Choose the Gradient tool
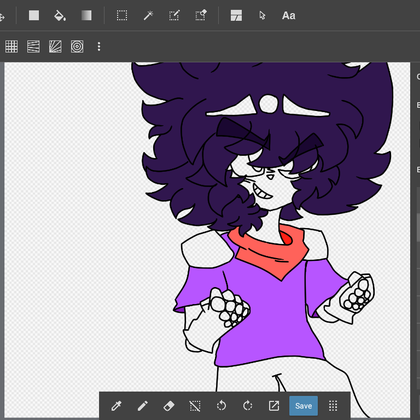Image resolution: width=420 pixels, height=420 pixels. 86,15
